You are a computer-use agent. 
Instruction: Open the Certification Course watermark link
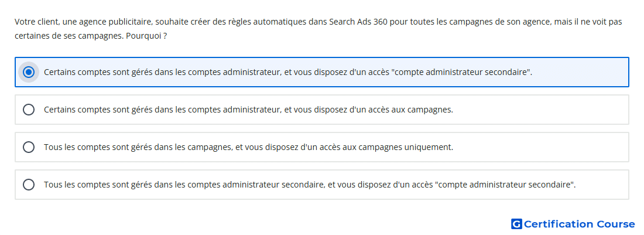573,224
